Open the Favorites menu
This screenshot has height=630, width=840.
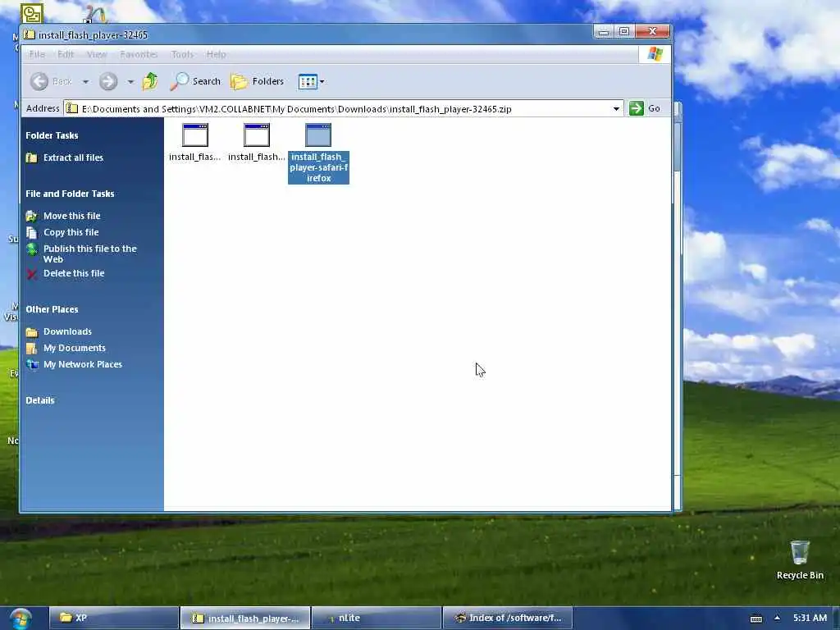tap(139, 54)
